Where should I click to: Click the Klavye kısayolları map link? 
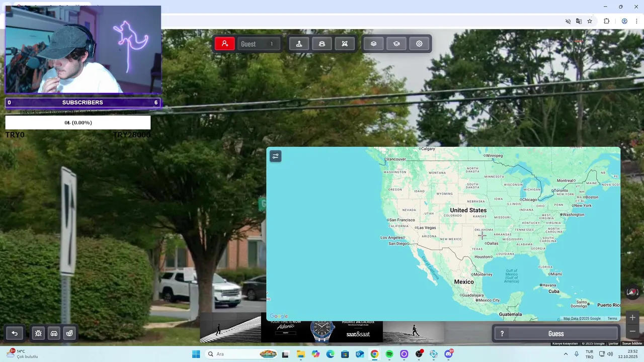[565, 343]
